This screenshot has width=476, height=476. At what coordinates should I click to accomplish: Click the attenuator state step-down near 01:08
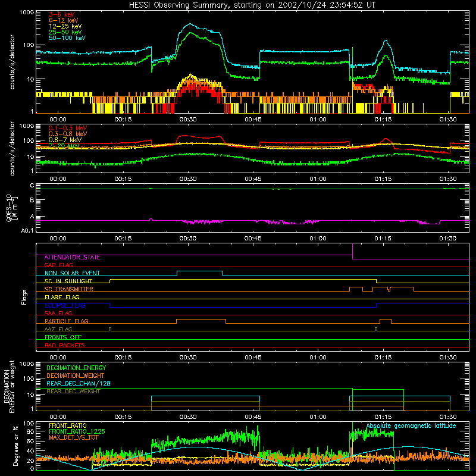point(352,257)
